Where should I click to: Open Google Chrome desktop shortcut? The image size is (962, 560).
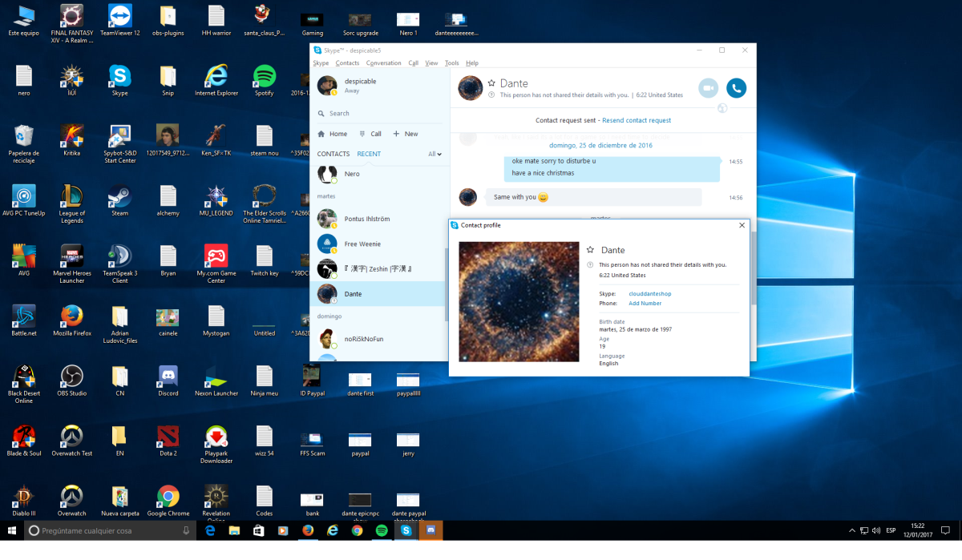click(x=168, y=501)
